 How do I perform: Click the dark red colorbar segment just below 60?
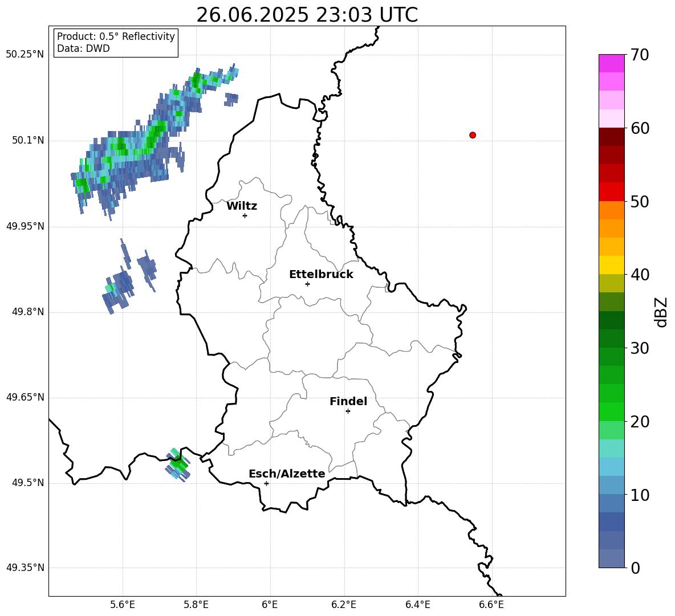[x=612, y=137]
